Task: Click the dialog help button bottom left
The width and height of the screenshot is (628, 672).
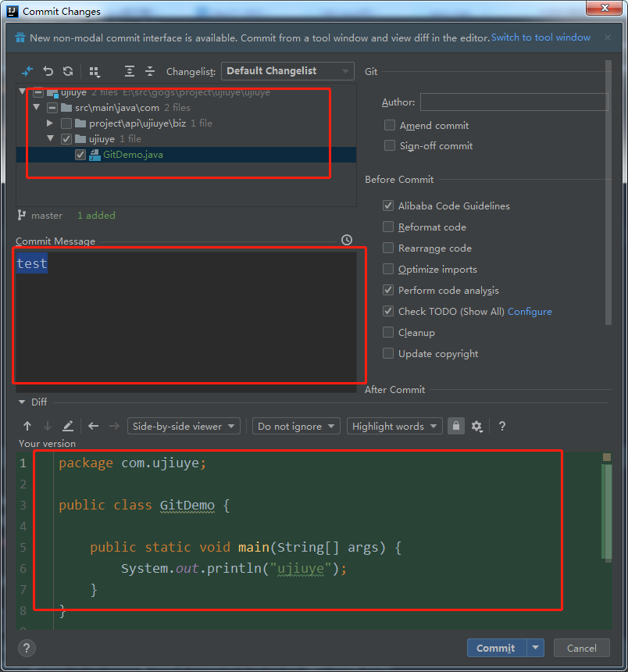Action: pyautogui.click(x=27, y=648)
